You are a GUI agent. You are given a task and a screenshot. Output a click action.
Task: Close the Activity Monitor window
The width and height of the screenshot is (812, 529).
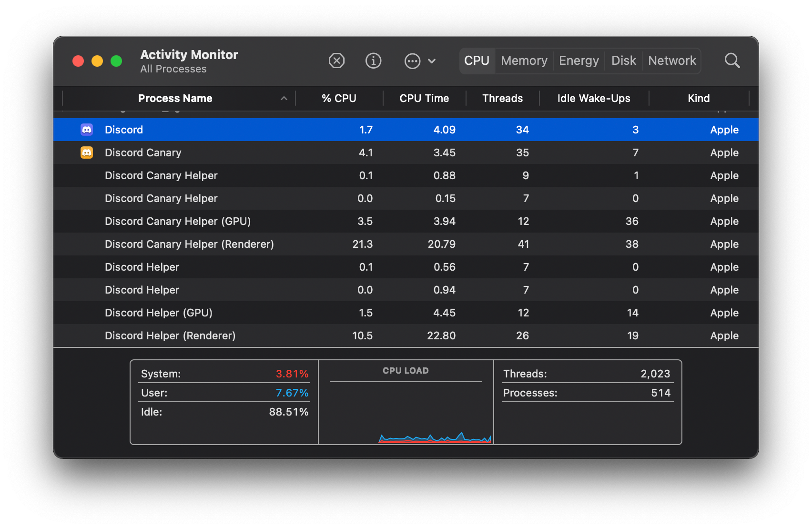(78, 61)
